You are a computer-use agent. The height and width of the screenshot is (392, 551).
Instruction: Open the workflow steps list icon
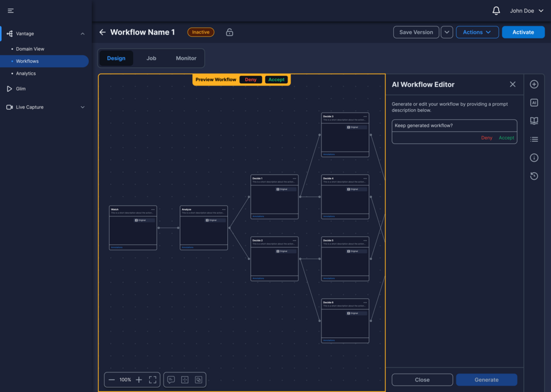534,139
